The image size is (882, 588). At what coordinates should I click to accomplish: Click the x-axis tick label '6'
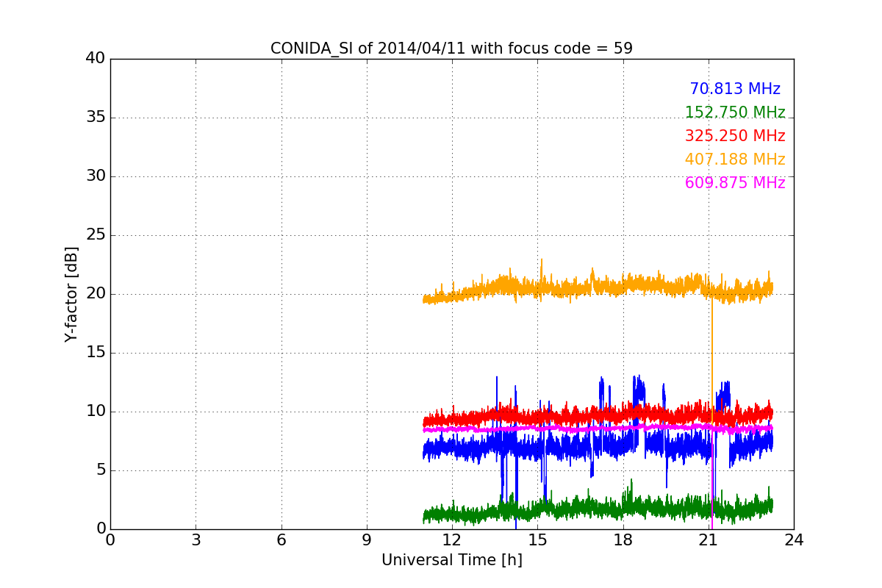[x=281, y=540]
